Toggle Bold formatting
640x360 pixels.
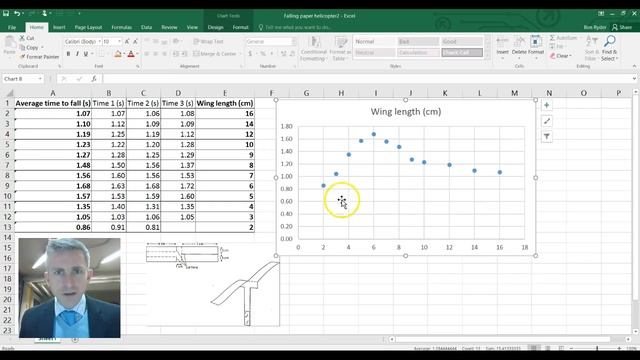pyautogui.click(x=68, y=54)
